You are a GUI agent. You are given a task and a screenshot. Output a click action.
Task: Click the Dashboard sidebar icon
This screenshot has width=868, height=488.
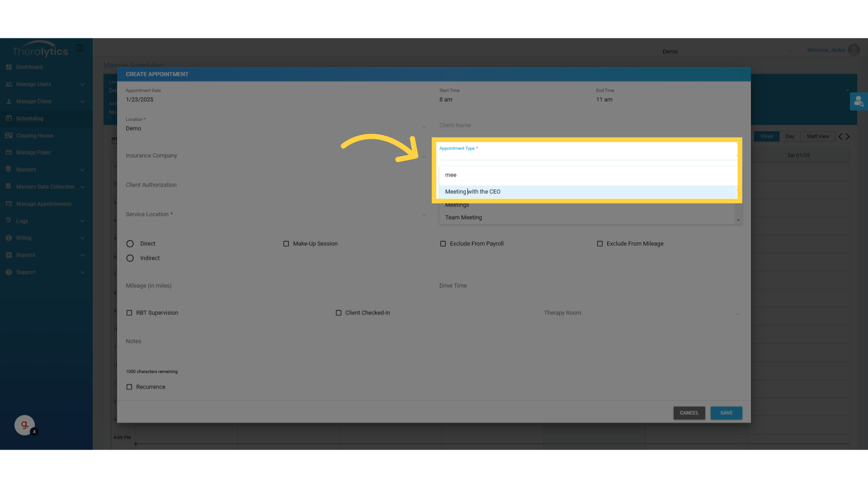point(9,67)
